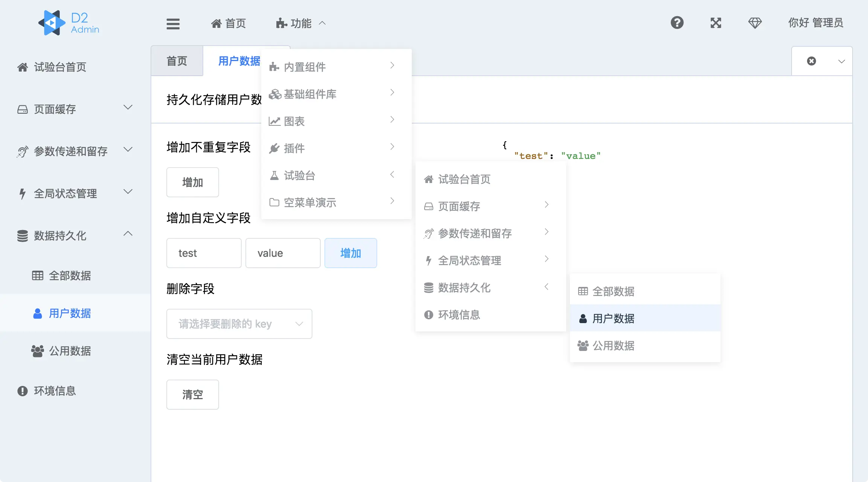This screenshot has height=482, width=868.
Task: Click the diamond theme icon
Action: pyautogui.click(x=755, y=23)
